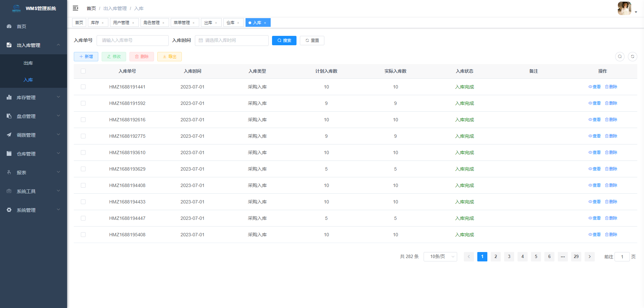Close the 角色管理 tab
The width and height of the screenshot is (644, 308).
163,23
